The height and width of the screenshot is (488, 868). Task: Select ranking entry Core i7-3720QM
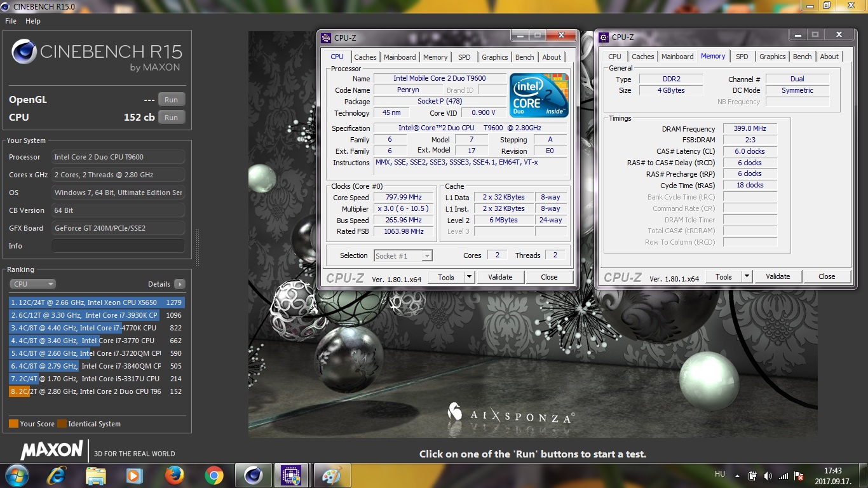[x=97, y=353]
